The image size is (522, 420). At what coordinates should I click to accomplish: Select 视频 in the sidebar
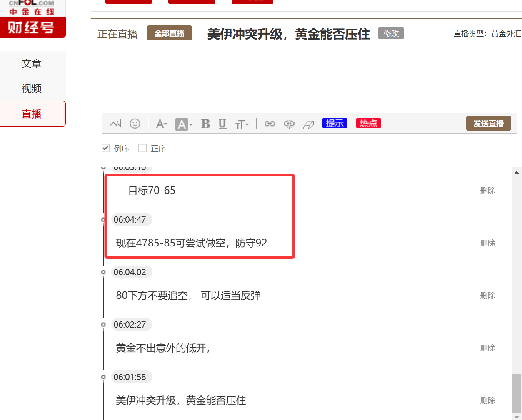coord(32,89)
